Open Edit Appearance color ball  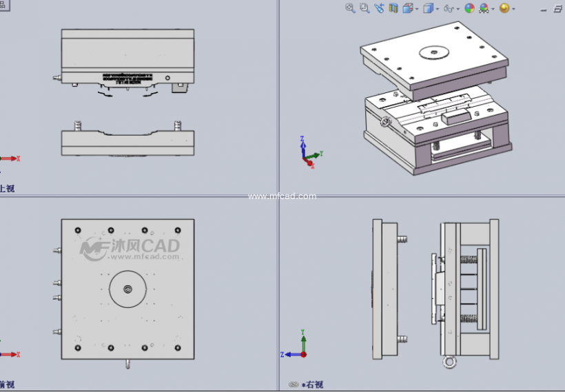[x=469, y=8]
